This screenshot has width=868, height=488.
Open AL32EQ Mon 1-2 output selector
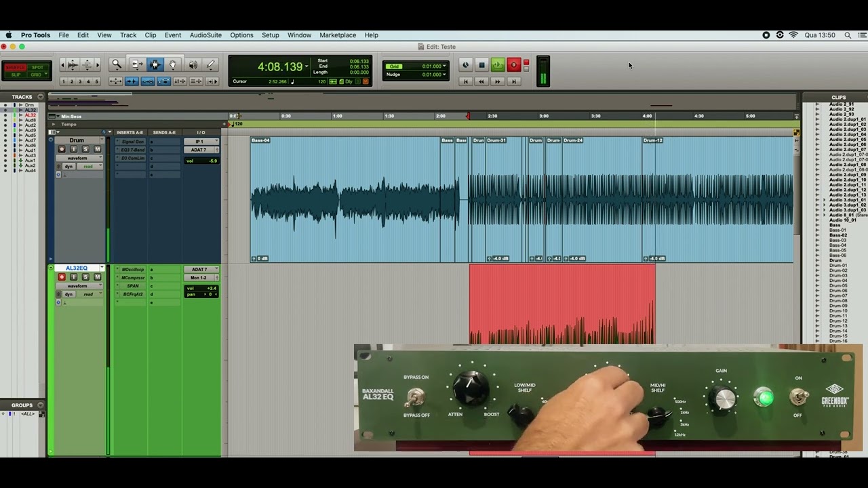coord(201,278)
